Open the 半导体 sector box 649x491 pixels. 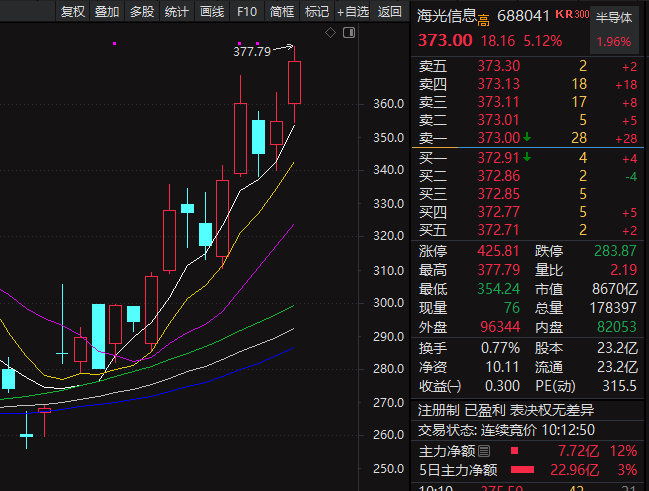pyautogui.click(x=614, y=30)
